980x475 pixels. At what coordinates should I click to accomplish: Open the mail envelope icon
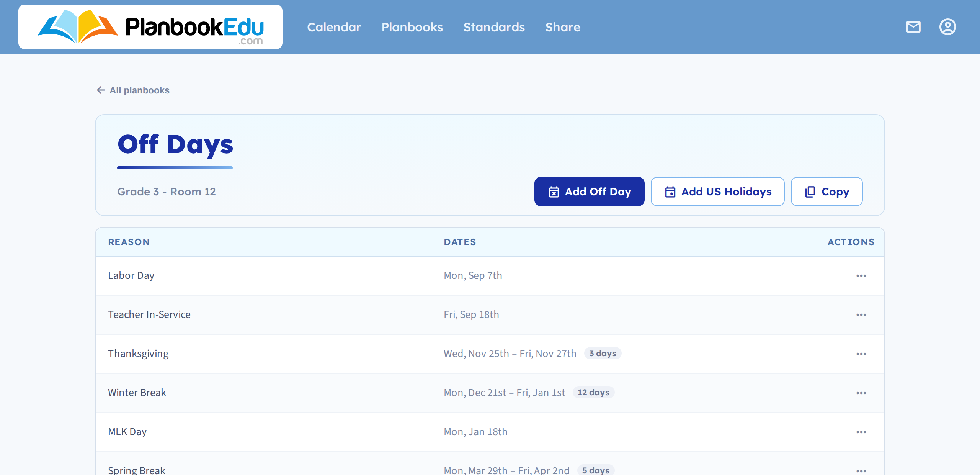point(913,27)
